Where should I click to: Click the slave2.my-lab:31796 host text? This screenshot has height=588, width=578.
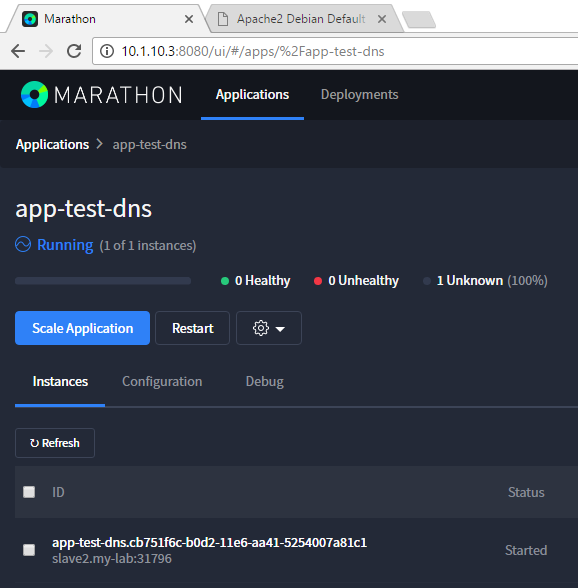tap(112, 559)
